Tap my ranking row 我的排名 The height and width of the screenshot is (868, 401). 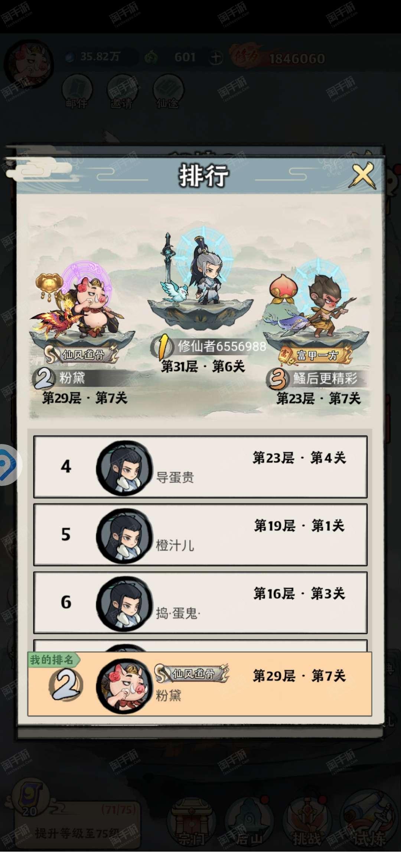click(x=200, y=684)
